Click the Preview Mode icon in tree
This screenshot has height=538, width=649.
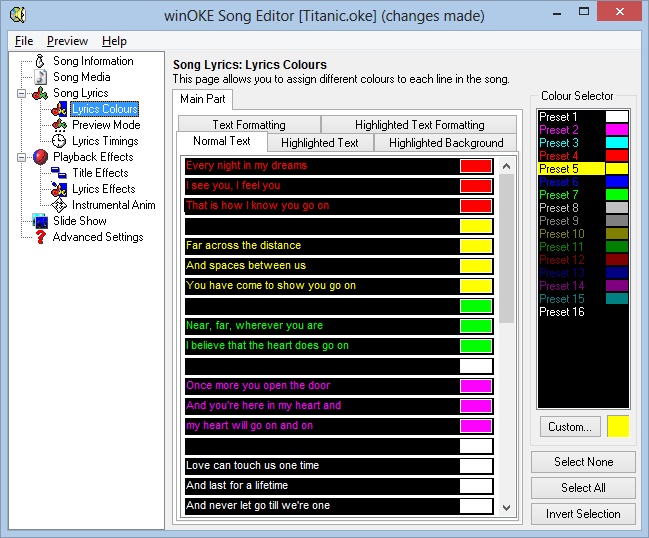[60, 125]
